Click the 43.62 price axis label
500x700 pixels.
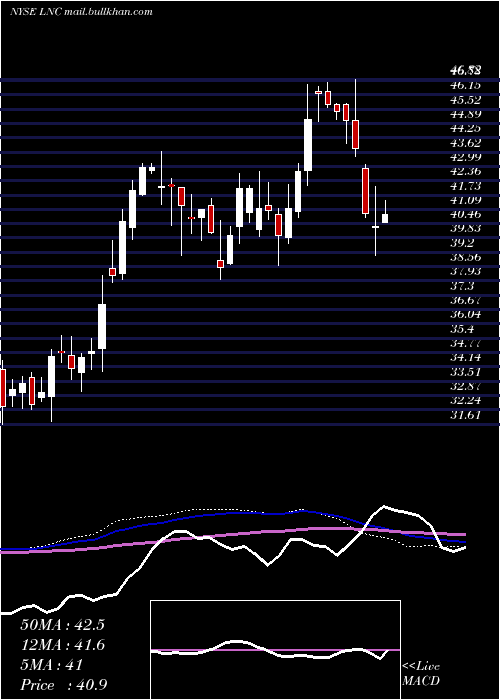point(465,143)
